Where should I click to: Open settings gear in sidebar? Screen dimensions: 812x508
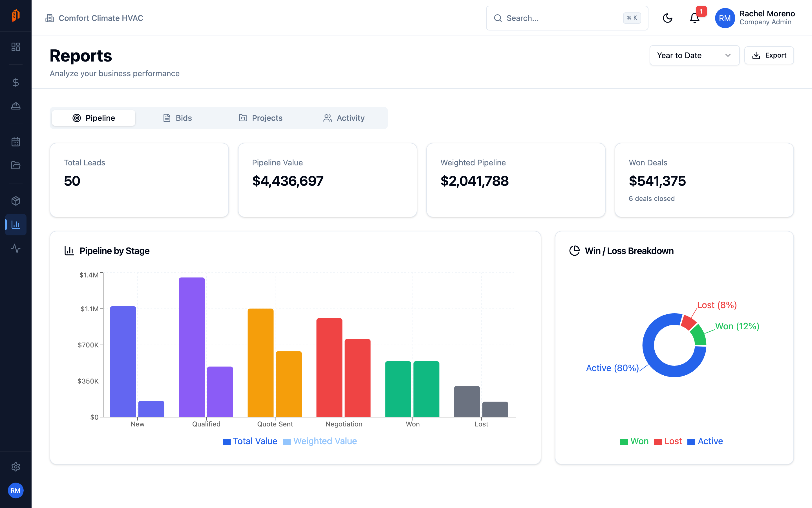[x=16, y=467]
